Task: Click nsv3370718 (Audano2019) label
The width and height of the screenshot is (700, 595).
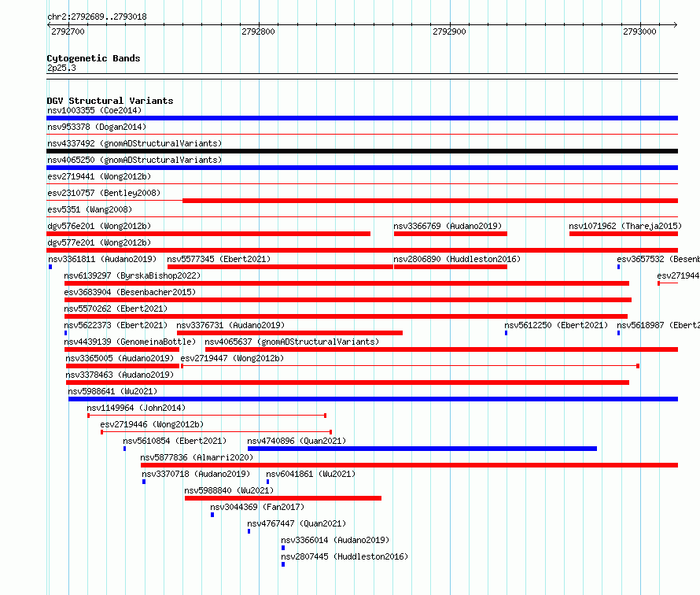Action: tap(196, 474)
